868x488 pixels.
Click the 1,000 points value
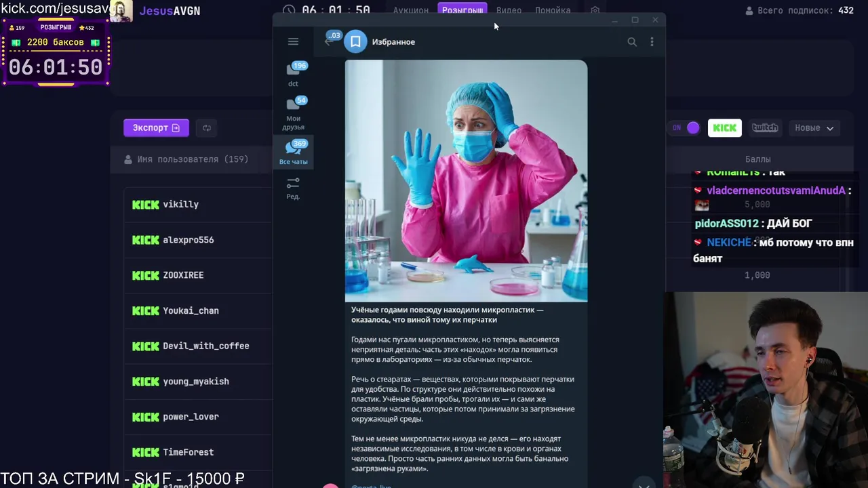(x=757, y=275)
